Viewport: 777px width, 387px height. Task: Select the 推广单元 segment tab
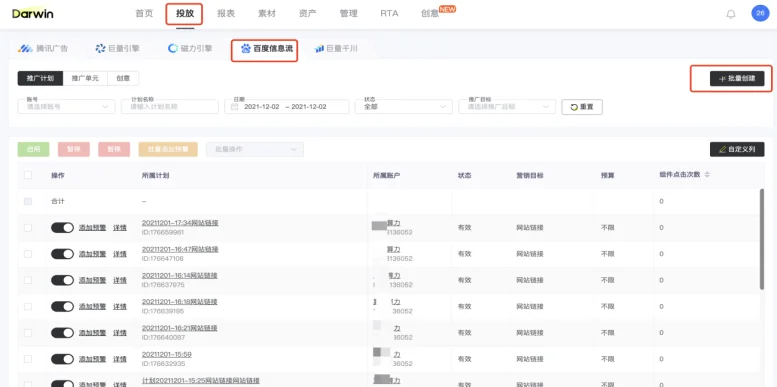pos(85,78)
